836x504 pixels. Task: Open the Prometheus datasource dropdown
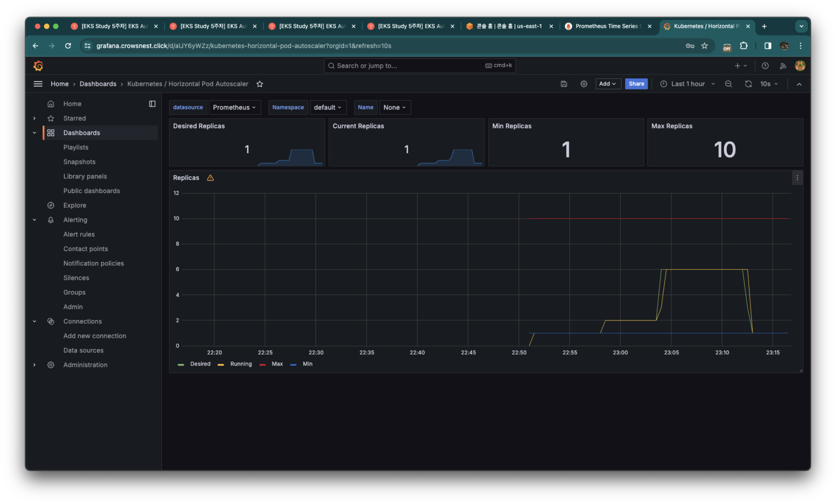click(234, 107)
